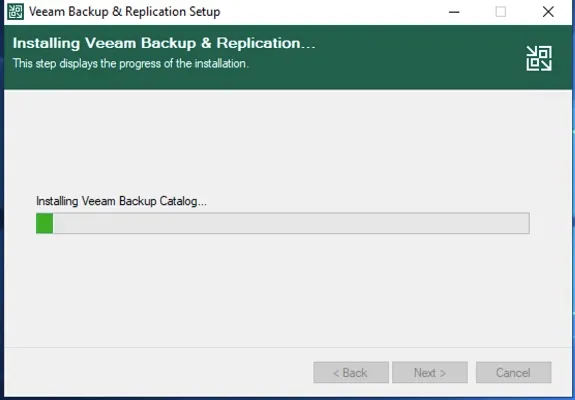575x400 pixels.
Task: Click the < Back button
Action: click(351, 373)
